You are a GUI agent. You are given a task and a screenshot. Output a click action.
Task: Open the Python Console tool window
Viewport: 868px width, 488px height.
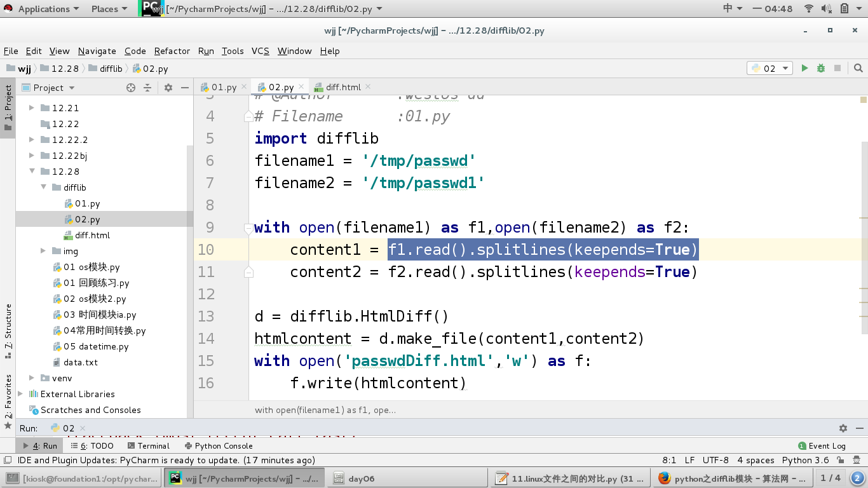point(218,445)
